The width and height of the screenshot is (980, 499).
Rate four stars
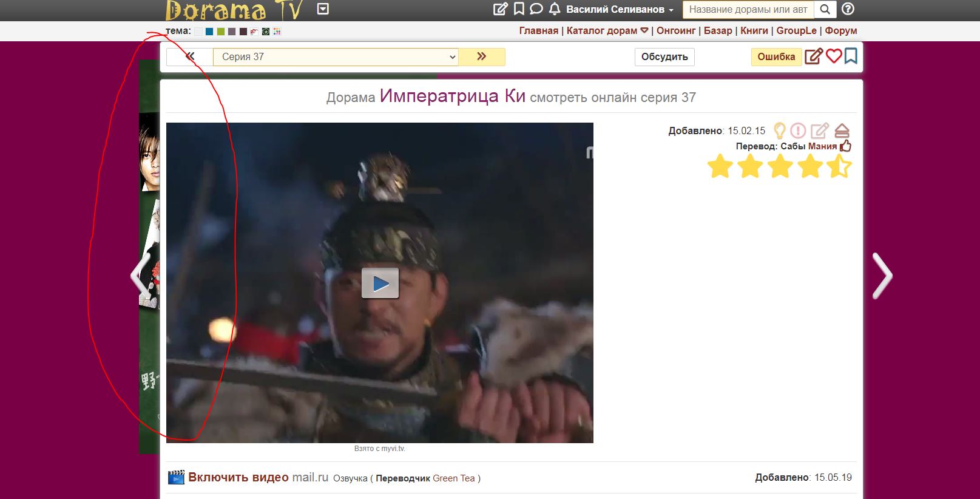coord(809,166)
